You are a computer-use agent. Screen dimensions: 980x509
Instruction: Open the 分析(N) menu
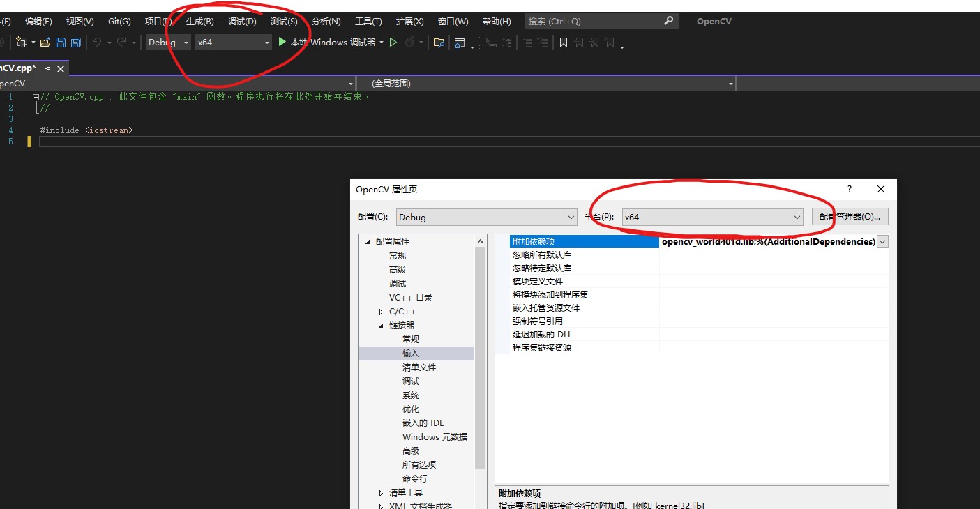point(326,22)
